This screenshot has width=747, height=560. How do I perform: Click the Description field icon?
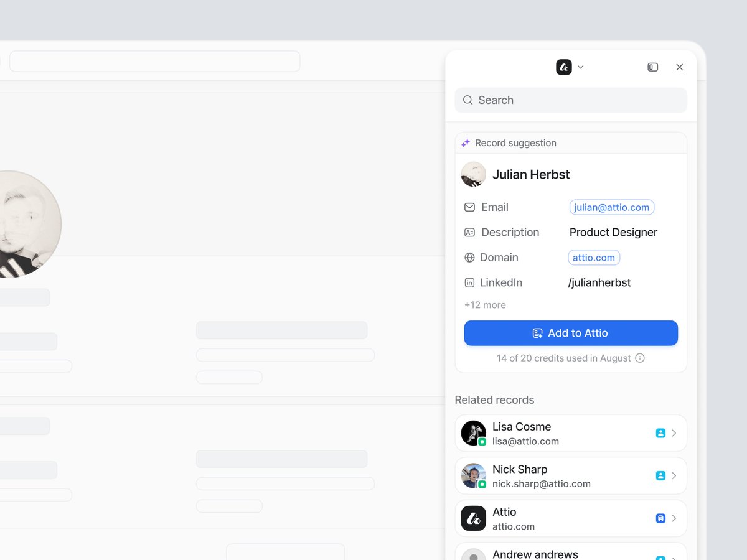pos(469,232)
